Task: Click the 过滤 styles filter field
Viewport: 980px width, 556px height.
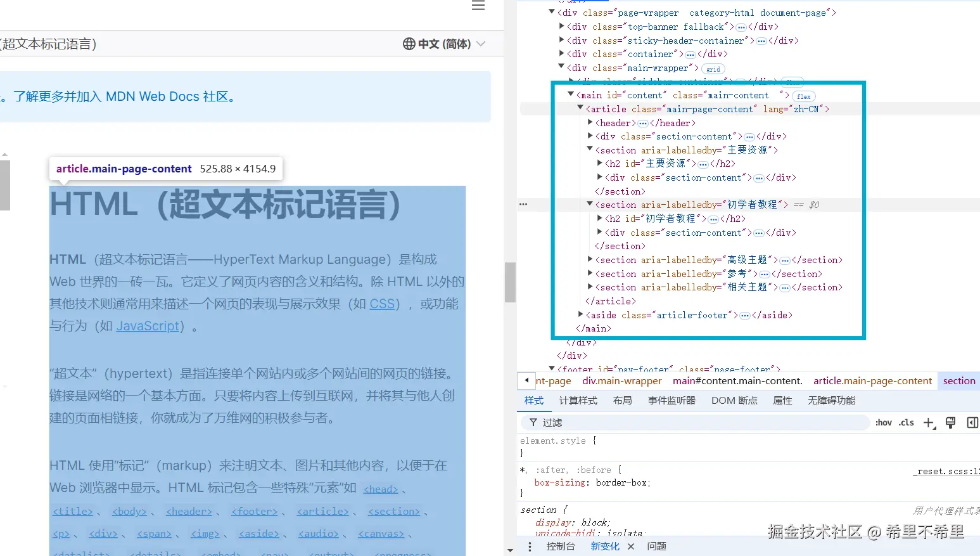Action: 695,423
